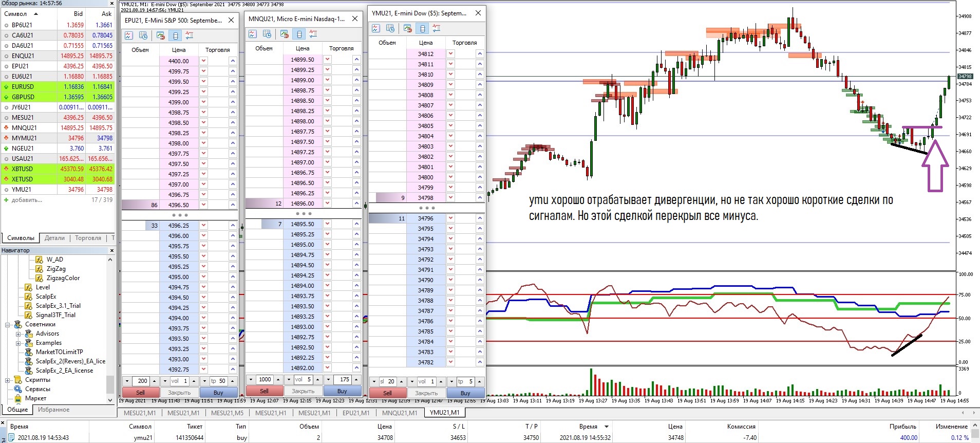Click the MarketTOLimitTP advisor icon

point(29,352)
